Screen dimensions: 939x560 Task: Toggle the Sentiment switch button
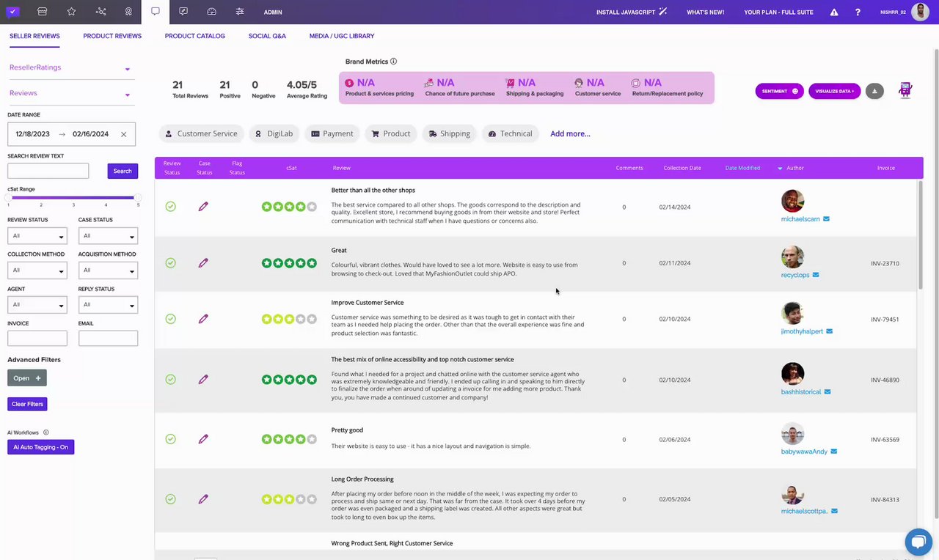(x=779, y=91)
